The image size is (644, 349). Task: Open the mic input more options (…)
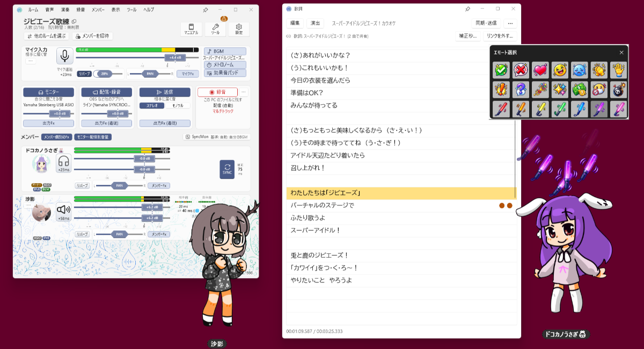point(31,61)
